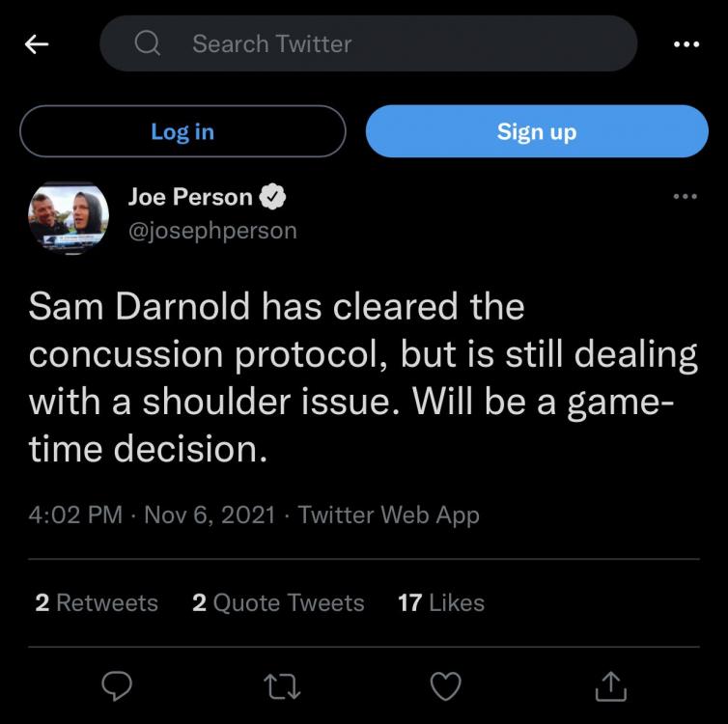This screenshot has width=728, height=724.
Task: View the 2 Quote Tweets list
Action: [x=278, y=603]
